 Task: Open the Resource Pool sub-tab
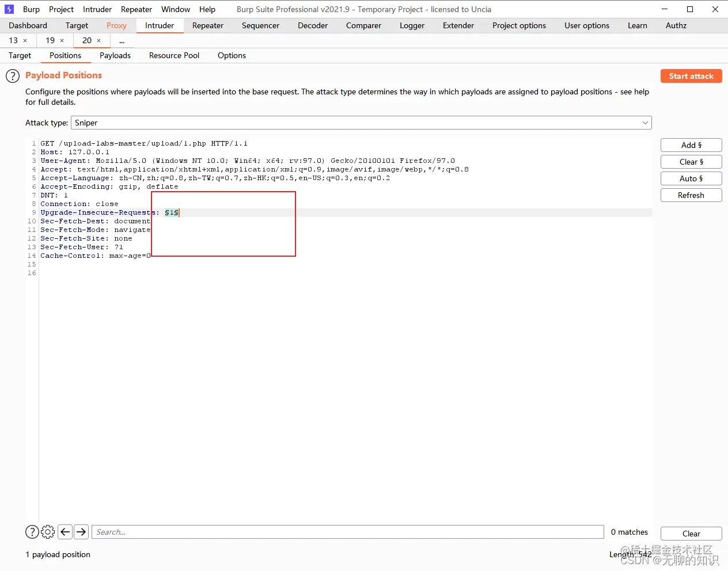click(174, 55)
